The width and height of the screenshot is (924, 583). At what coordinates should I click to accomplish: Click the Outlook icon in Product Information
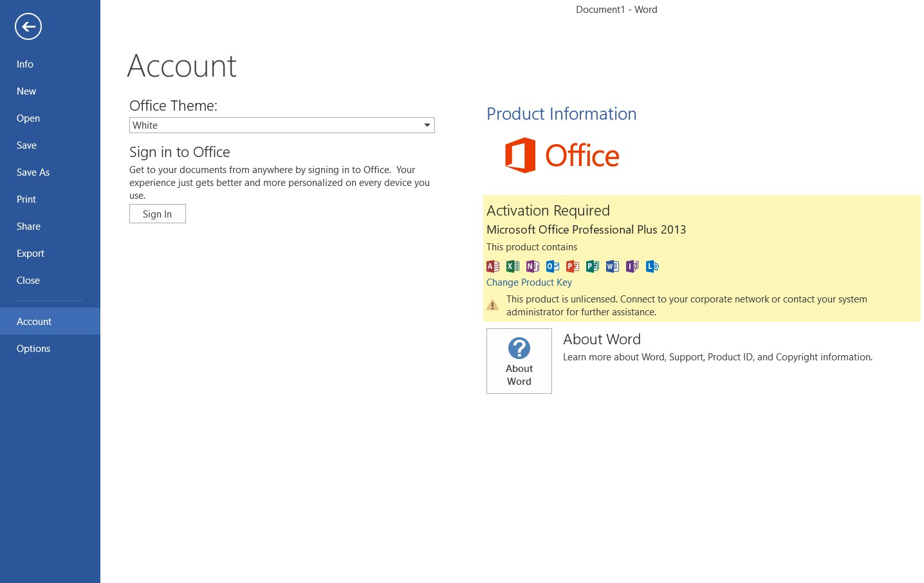point(552,266)
